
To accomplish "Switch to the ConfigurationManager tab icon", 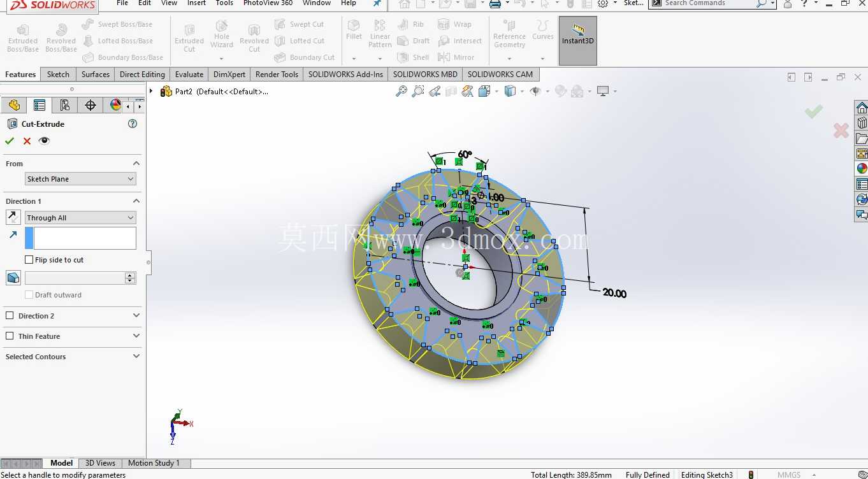I will coord(64,105).
